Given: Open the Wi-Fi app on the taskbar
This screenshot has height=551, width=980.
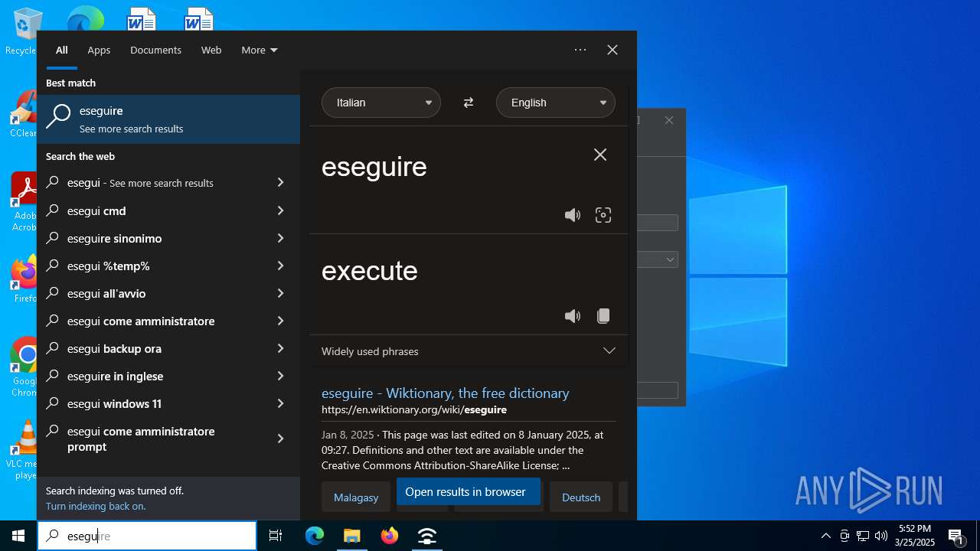Looking at the screenshot, I should point(427,536).
